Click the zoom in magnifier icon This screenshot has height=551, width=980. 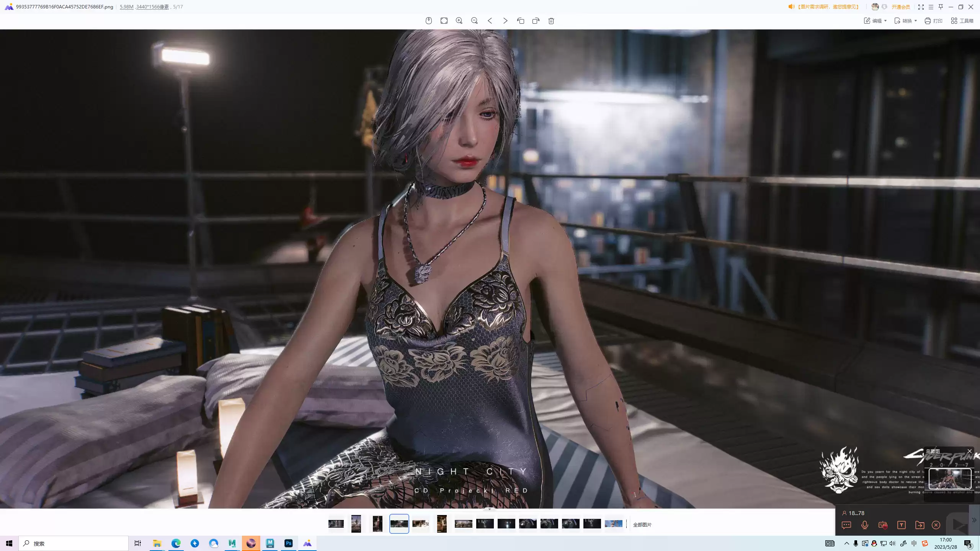pyautogui.click(x=459, y=21)
